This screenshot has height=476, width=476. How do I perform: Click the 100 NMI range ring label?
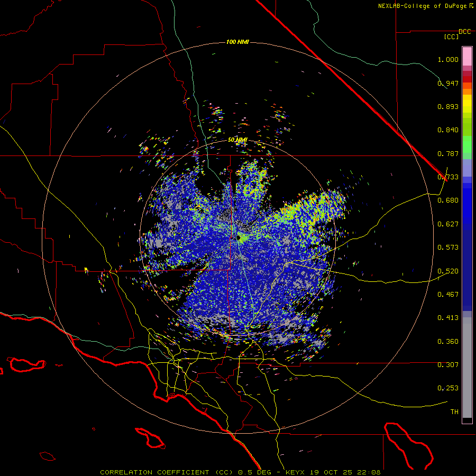point(237,42)
